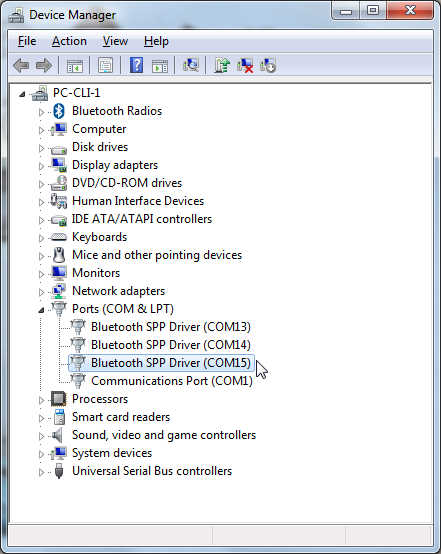Click the Show/Hide Console Tree icon
441x554 pixels.
coord(75,65)
